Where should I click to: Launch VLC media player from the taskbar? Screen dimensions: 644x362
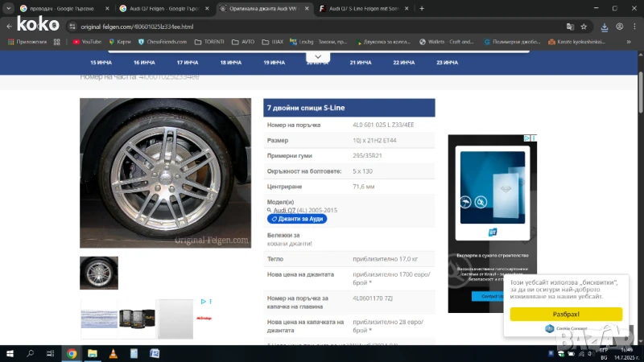(114, 353)
